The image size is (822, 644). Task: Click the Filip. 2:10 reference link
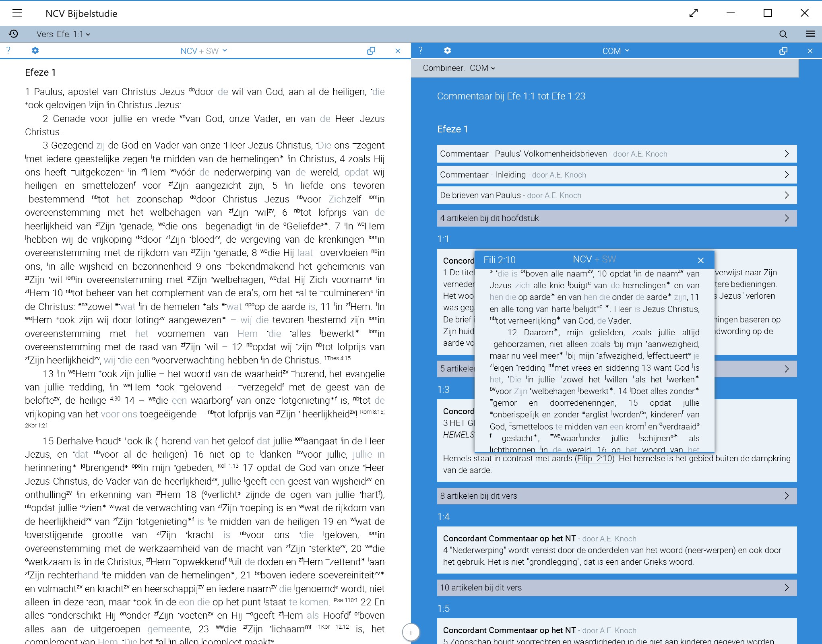pos(595,458)
